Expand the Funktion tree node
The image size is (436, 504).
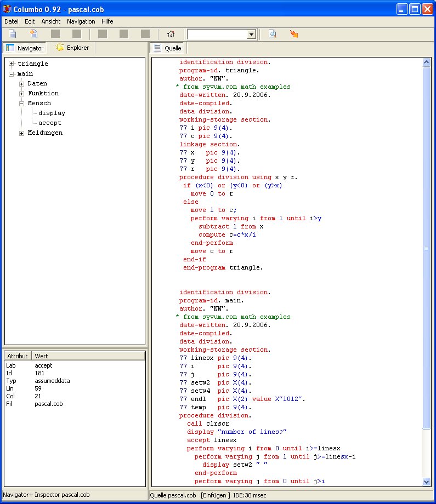click(x=22, y=93)
